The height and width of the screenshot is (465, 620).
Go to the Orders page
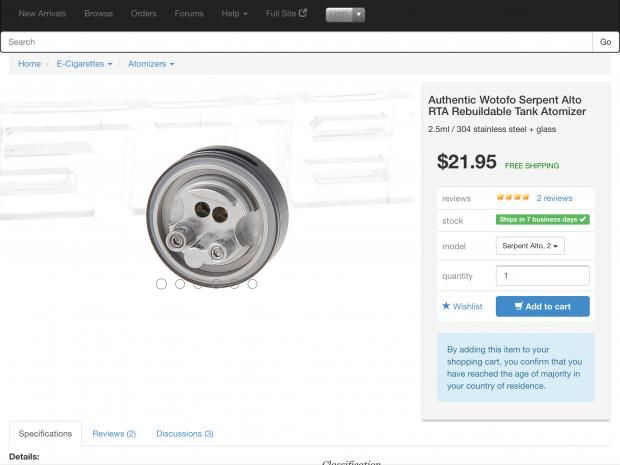tap(144, 13)
